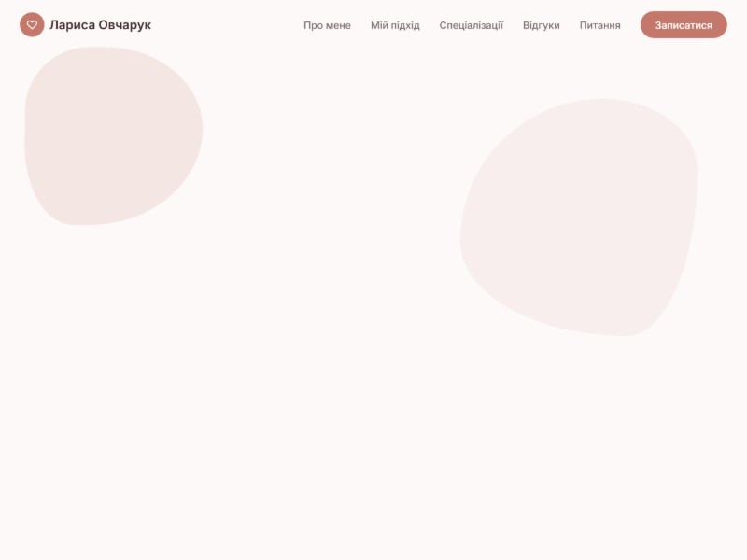747x560 pixels.
Task: Book an appointment with Записатися
Action: [683, 25]
